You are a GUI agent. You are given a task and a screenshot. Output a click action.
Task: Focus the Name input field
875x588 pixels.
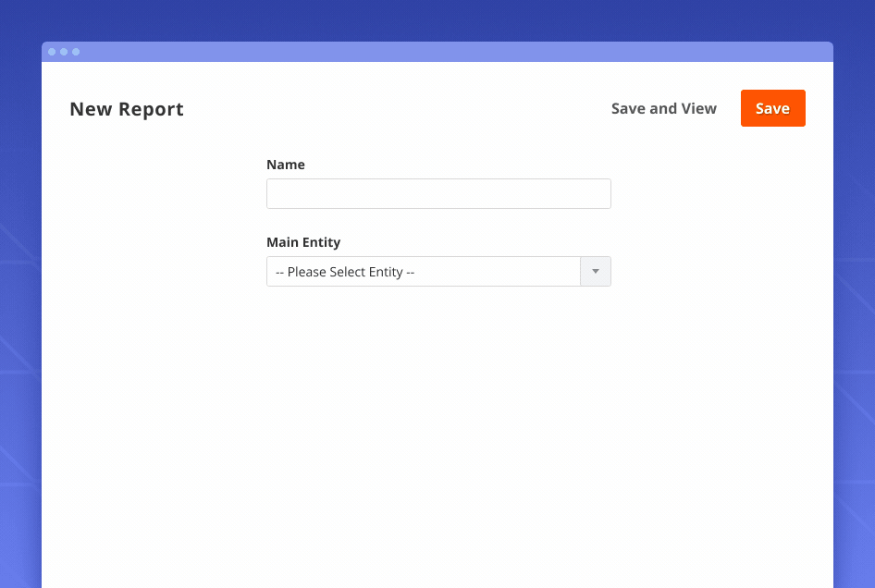coord(438,194)
